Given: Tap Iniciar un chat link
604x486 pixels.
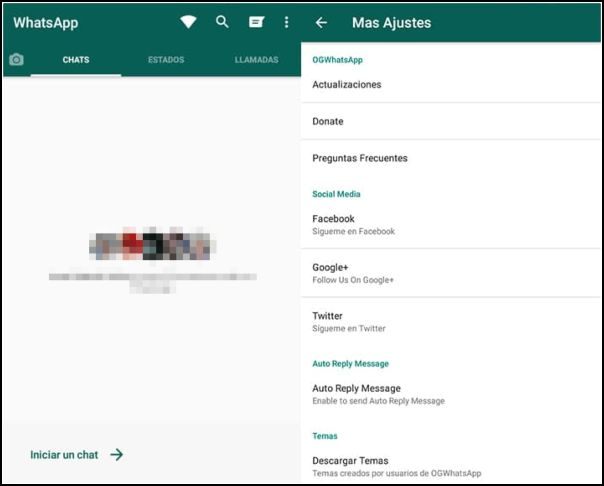Looking at the screenshot, I should pyautogui.click(x=64, y=455).
